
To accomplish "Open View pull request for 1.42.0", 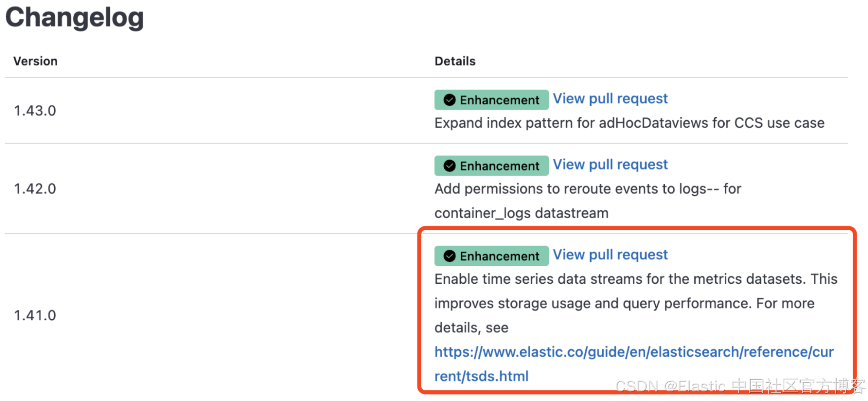I will [610, 165].
